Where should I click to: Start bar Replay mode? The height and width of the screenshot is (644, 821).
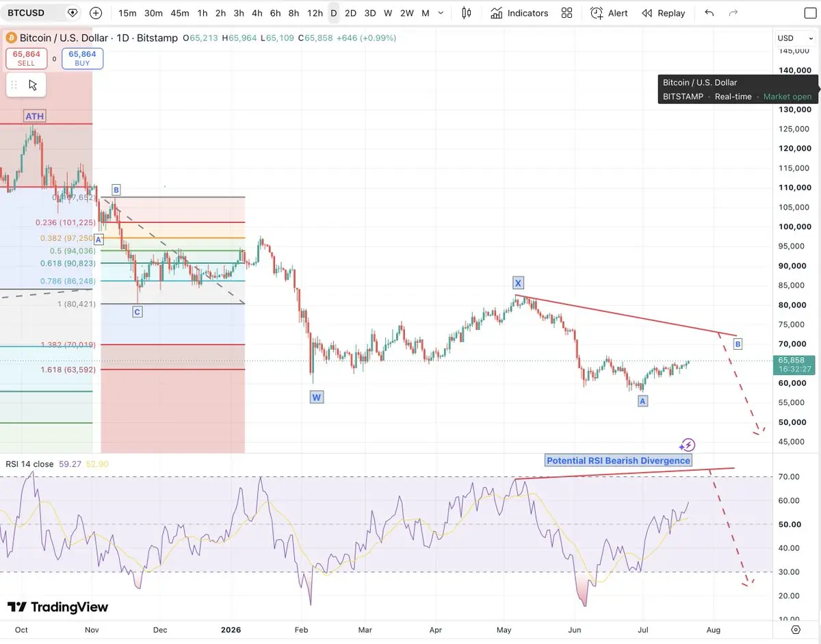(x=663, y=13)
